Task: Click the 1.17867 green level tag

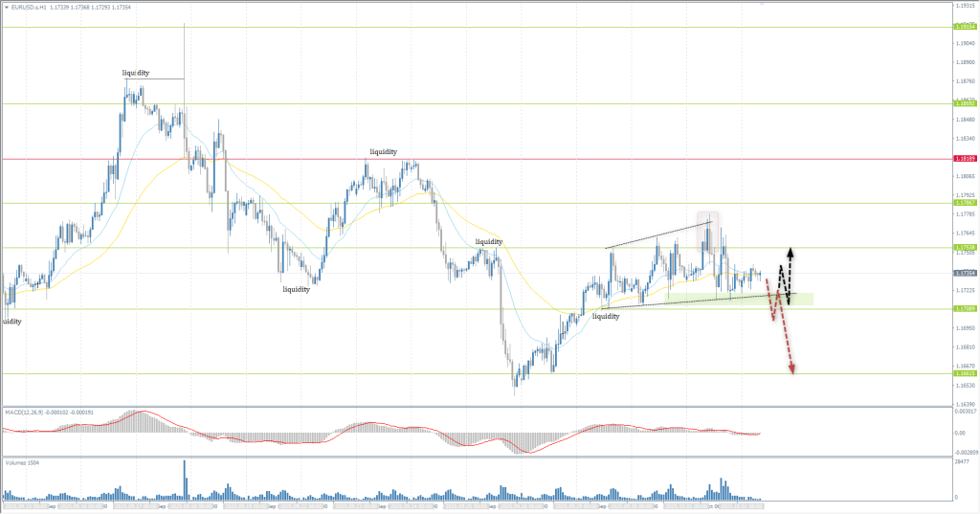Action: pyautogui.click(x=964, y=203)
